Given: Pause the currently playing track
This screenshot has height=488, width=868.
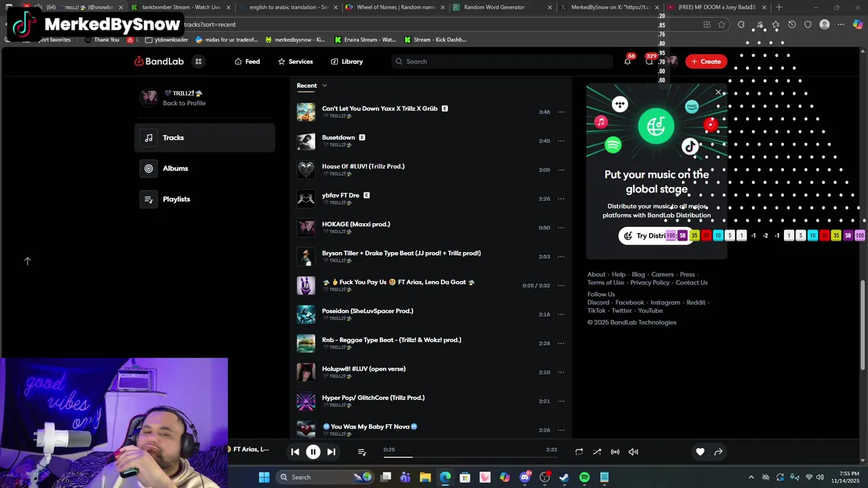Looking at the screenshot, I should click(313, 452).
